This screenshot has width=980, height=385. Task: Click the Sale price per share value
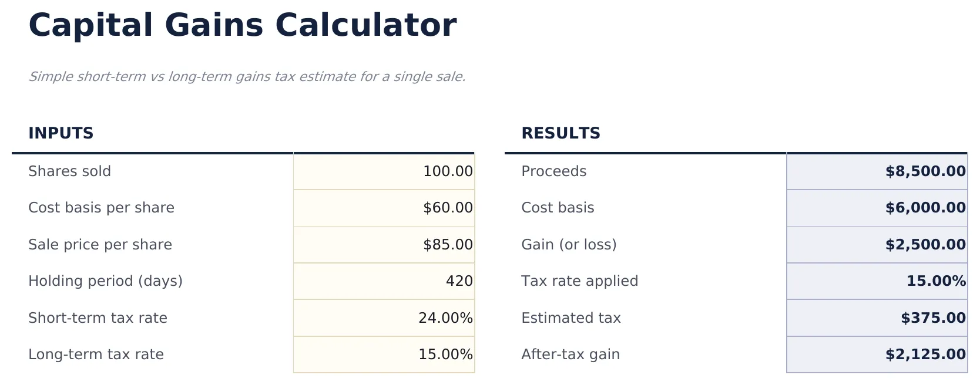pyautogui.click(x=383, y=245)
